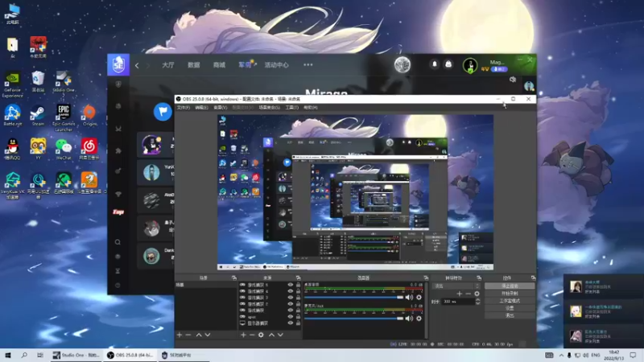This screenshot has width=644, height=362.
Task: Enable Studio Mode in OBS Controls
Action: pos(510,301)
